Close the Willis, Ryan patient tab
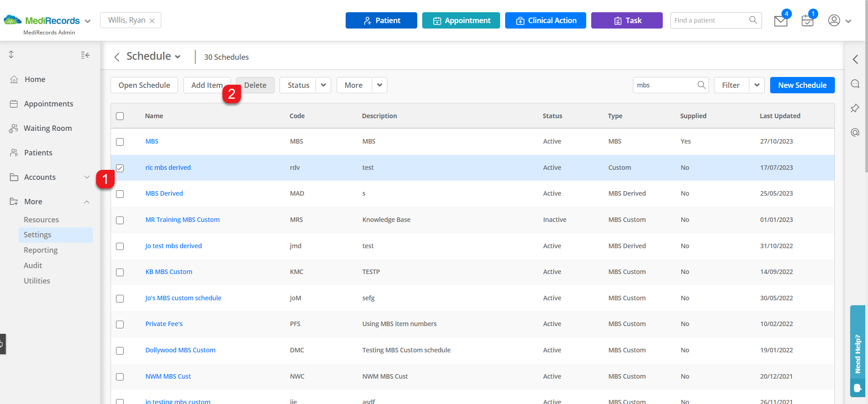This screenshot has height=404, width=868. pyautogui.click(x=152, y=21)
